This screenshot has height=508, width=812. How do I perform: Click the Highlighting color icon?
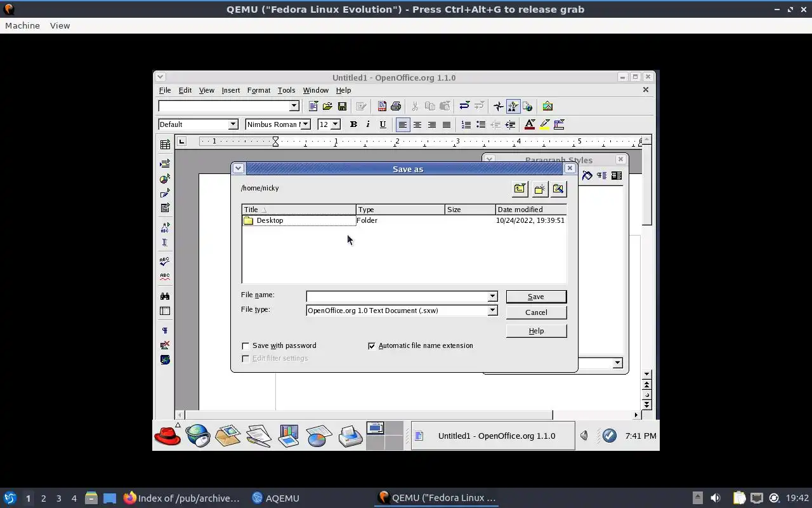pyautogui.click(x=544, y=124)
